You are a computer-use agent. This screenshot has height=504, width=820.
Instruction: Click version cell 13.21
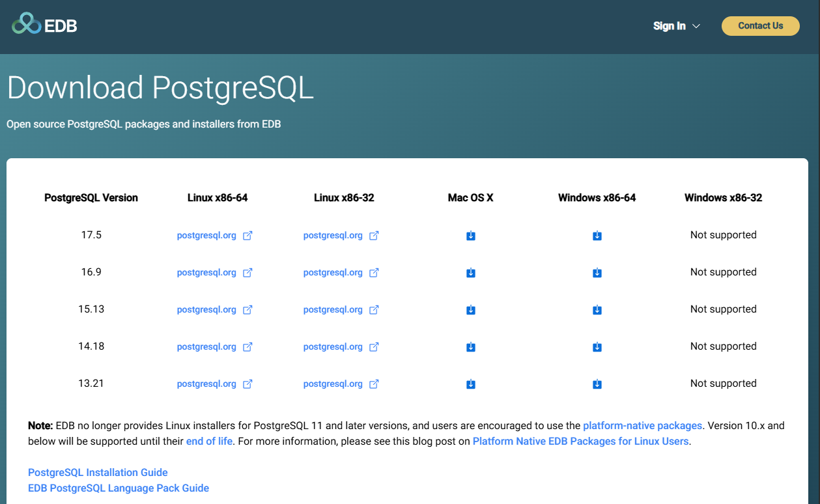(x=91, y=384)
